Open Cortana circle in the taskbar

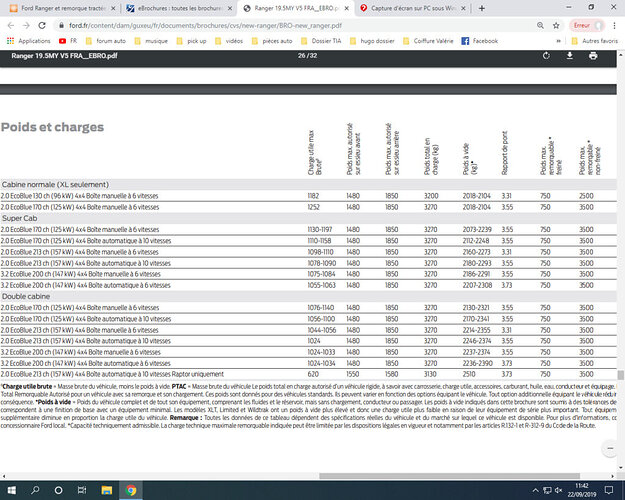point(58,490)
